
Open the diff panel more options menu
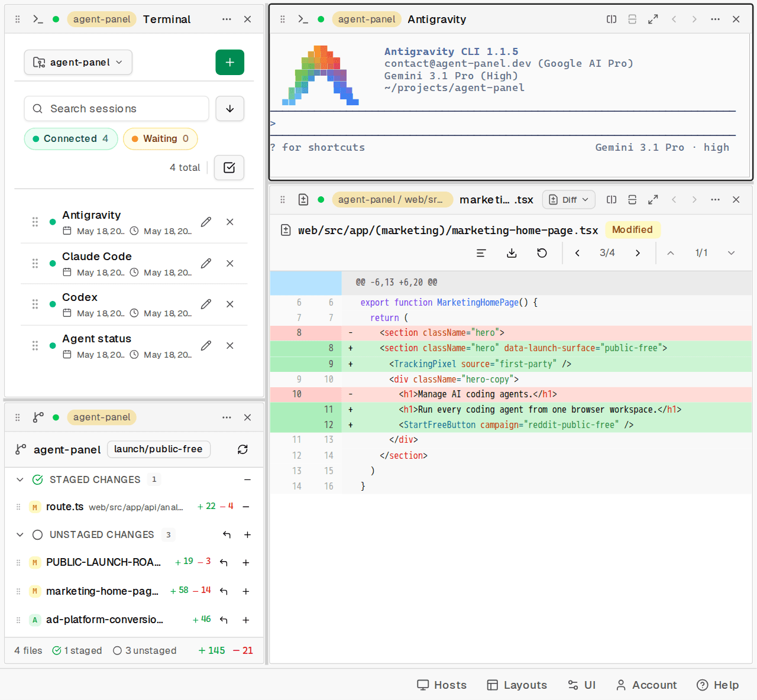716,200
